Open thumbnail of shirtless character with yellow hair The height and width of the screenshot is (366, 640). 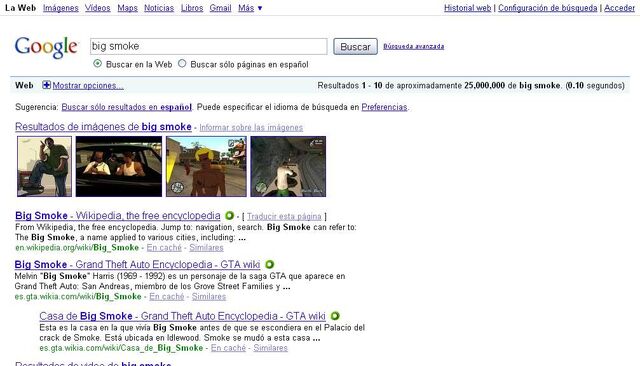click(x=206, y=166)
